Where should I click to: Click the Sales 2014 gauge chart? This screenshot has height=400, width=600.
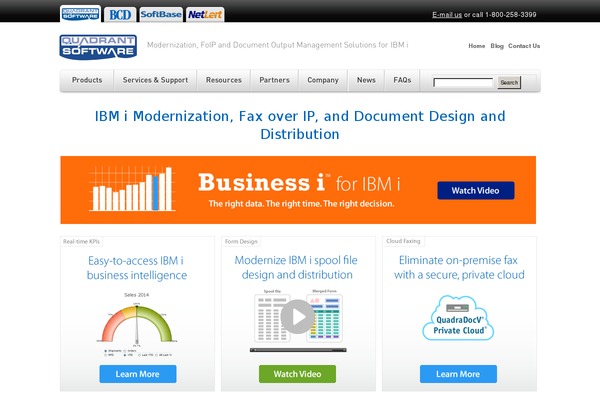pyautogui.click(x=137, y=325)
